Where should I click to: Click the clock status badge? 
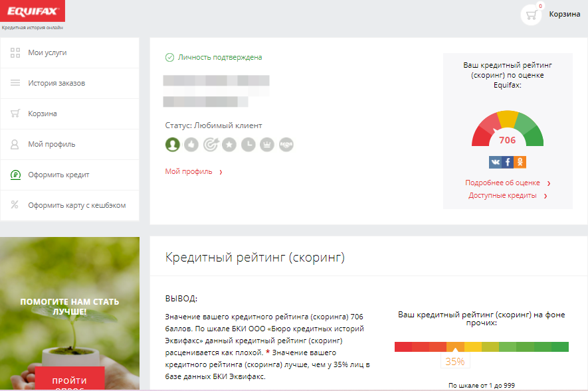click(248, 144)
